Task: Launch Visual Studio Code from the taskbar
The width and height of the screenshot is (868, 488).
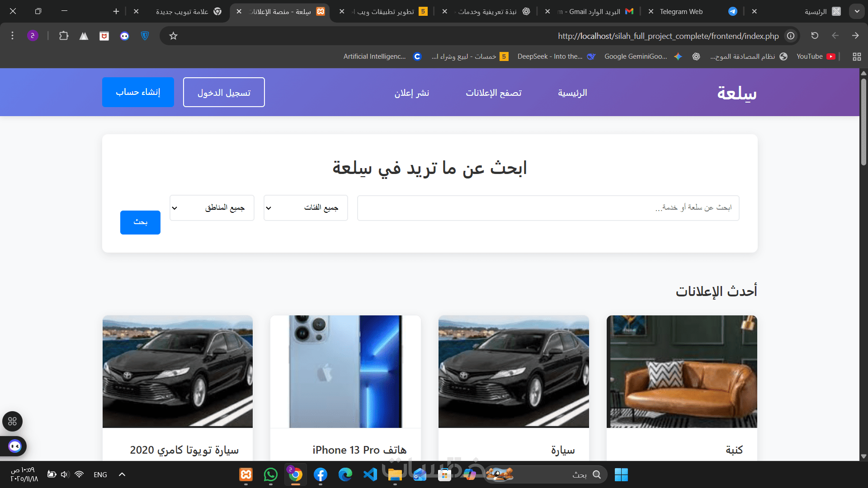Action: pos(370,474)
